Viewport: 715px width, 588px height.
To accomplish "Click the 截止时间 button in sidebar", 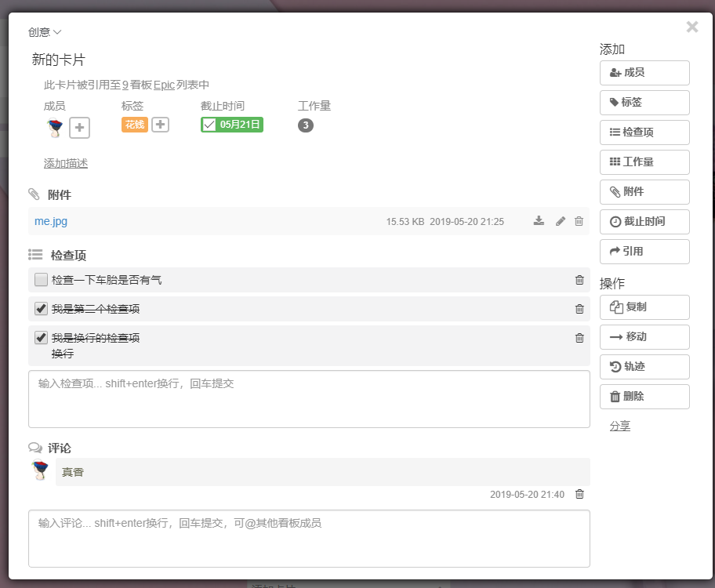I will 644,222.
